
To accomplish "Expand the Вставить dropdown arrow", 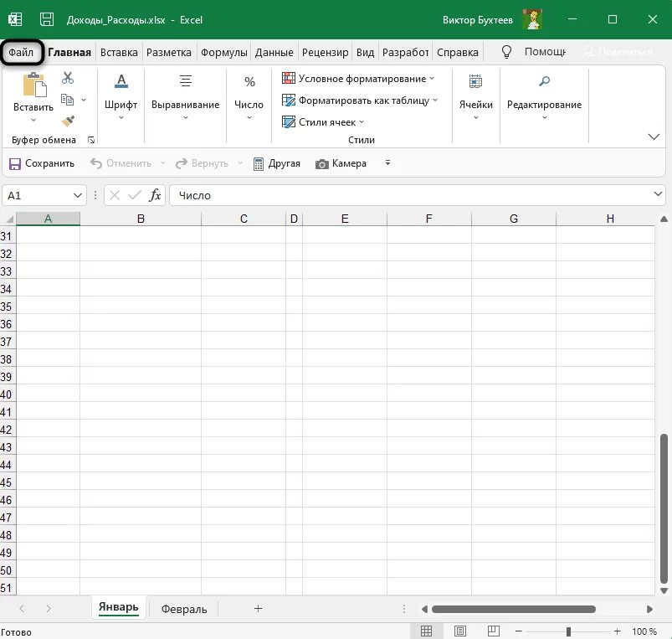I will click(x=33, y=120).
